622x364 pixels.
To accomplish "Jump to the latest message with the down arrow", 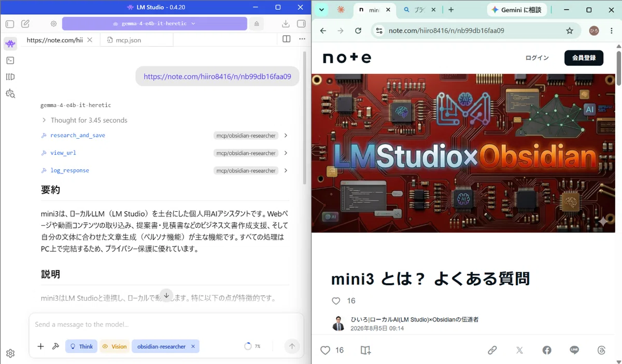I will pyautogui.click(x=166, y=296).
